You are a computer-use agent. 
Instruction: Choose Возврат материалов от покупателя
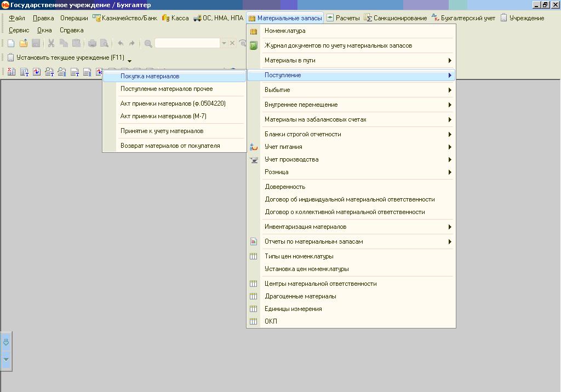(x=170, y=146)
